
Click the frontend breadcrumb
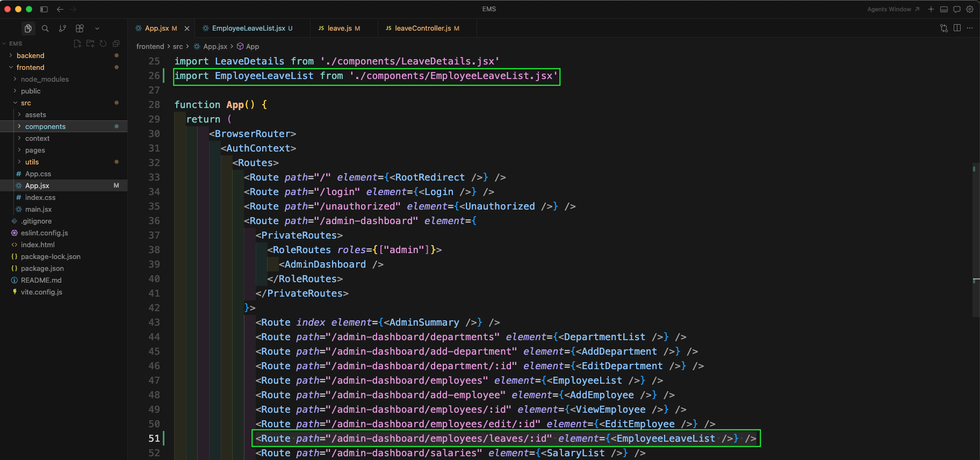150,47
